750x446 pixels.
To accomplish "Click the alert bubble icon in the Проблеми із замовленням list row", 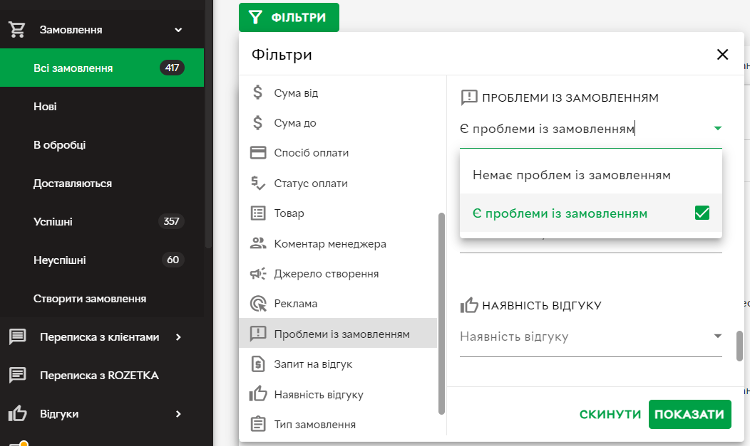I will 258,334.
